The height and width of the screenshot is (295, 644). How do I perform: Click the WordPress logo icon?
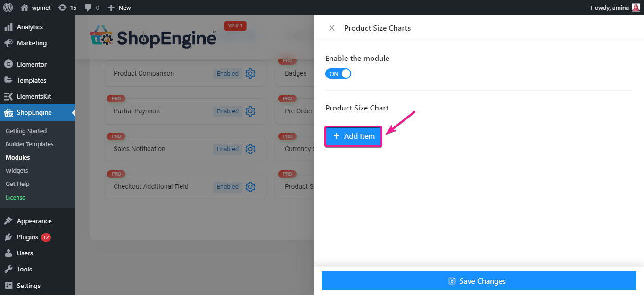click(8, 8)
